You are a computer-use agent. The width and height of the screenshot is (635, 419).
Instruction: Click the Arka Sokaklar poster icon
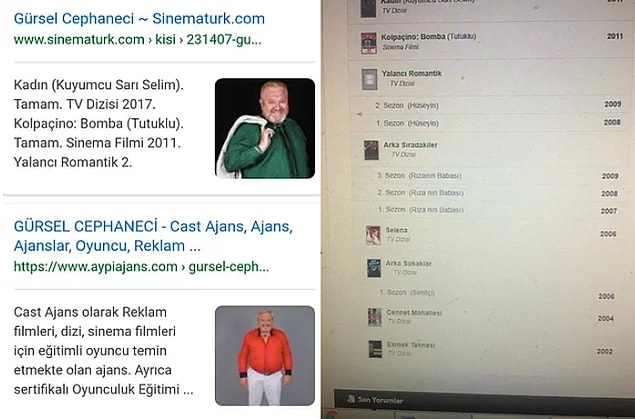click(374, 268)
